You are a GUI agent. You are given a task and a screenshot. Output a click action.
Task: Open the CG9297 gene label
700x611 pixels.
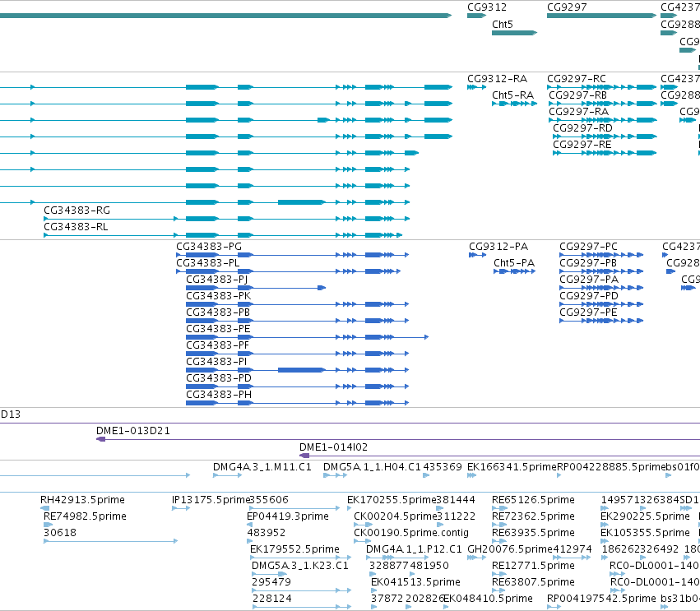coord(567,7)
